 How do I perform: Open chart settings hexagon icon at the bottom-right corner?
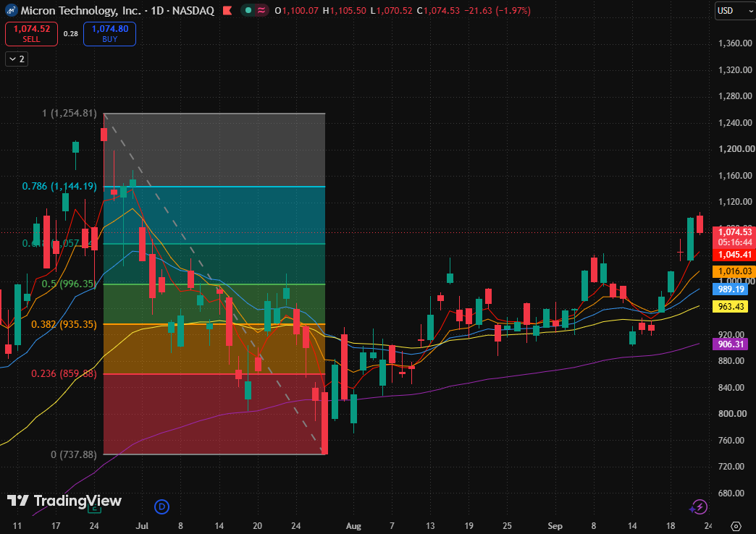click(736, 526)
